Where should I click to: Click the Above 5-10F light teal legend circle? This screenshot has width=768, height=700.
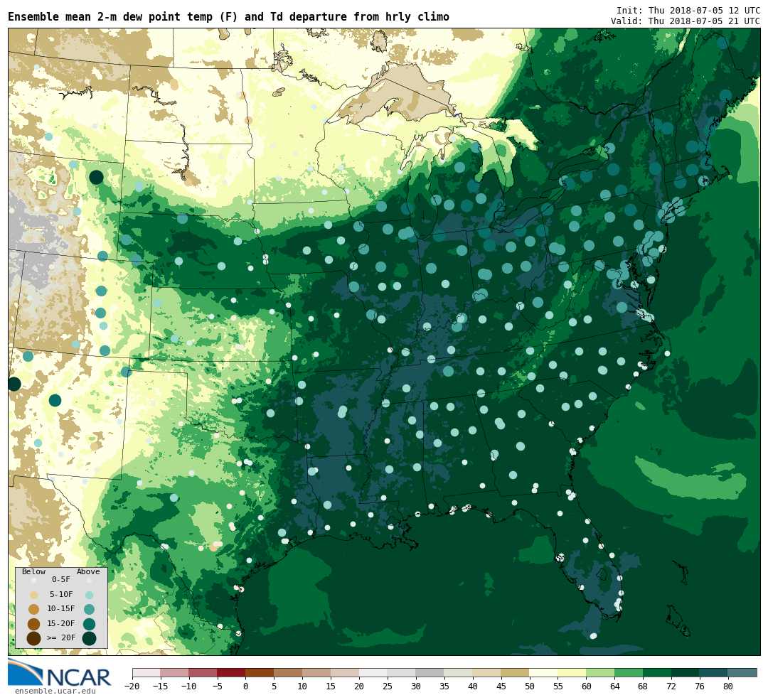coord(89,595)
